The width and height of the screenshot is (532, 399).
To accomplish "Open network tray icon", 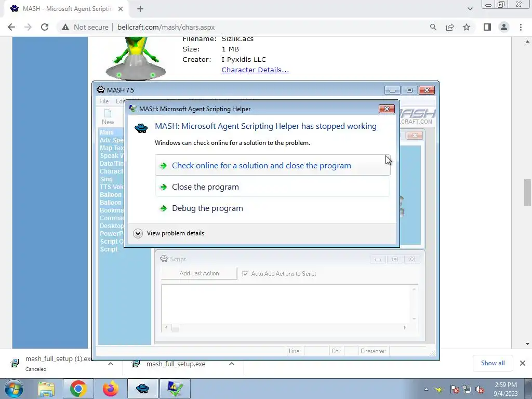I will [467, 390].
